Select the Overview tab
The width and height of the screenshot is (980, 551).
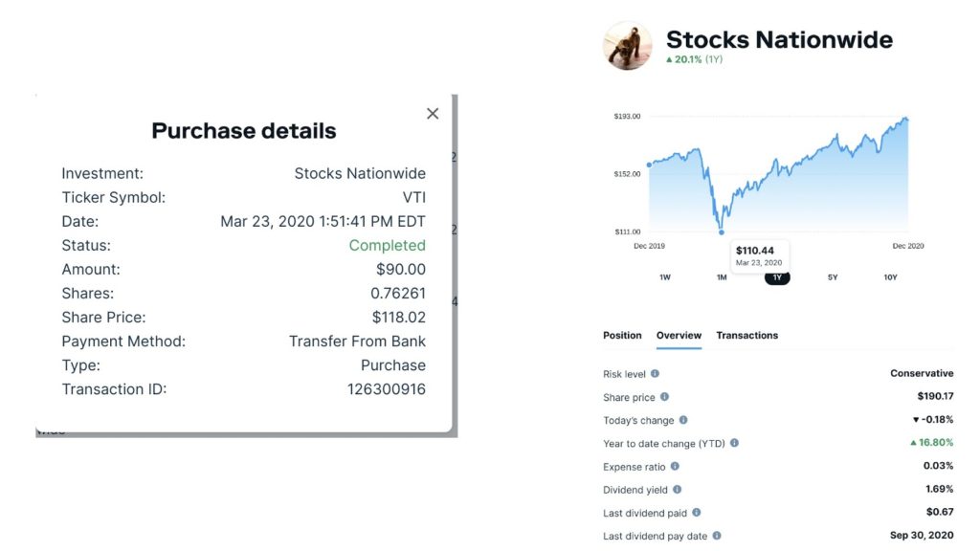pos(679,336)
